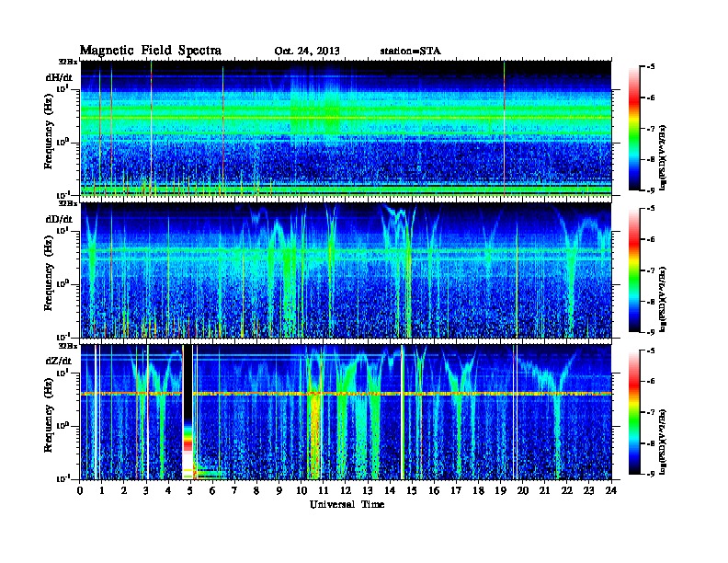Click the '-5' label on the top color scale
This screenshot has width=728, height=563.
650,67
